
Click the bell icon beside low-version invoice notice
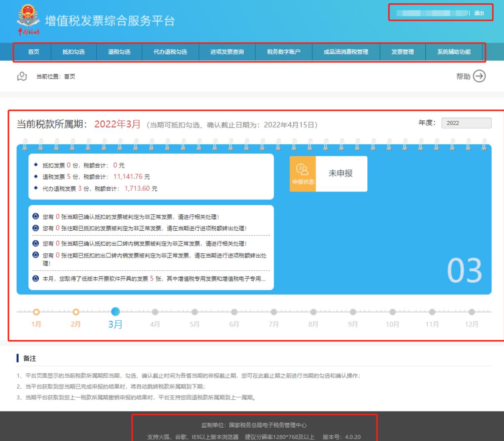click(x=35, y=279)
